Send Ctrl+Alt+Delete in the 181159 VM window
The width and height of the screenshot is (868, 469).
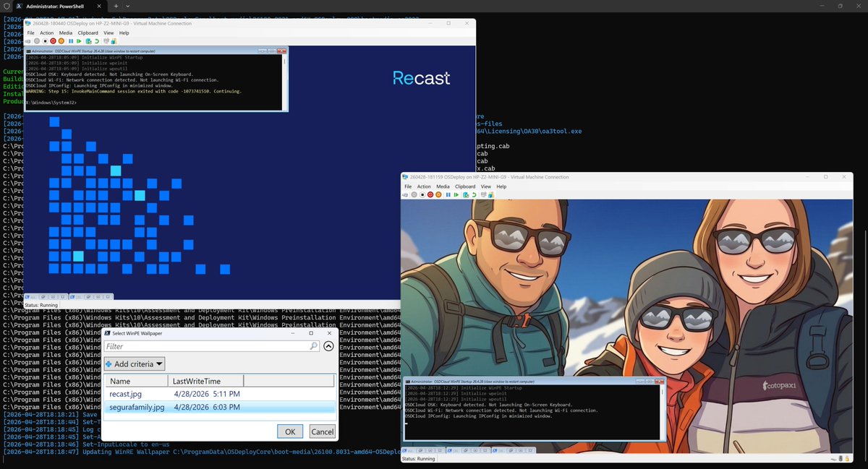pos(405,194)
